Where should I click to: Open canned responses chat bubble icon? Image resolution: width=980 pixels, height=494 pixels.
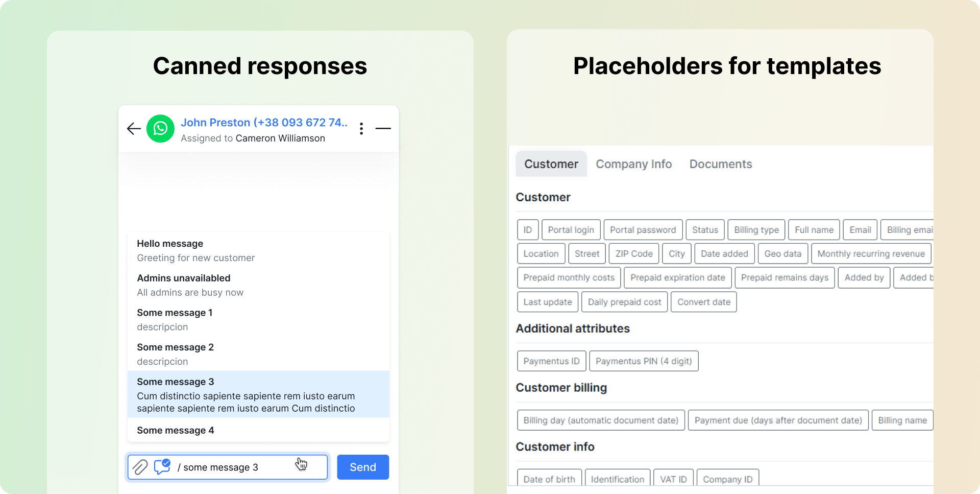click(x=162, y=466)
